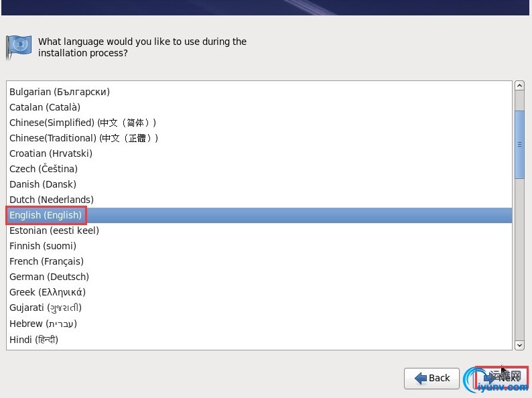Choose Estonian (eesti keel) language
This screenshot has width=532, height=398.
[259, 230]
